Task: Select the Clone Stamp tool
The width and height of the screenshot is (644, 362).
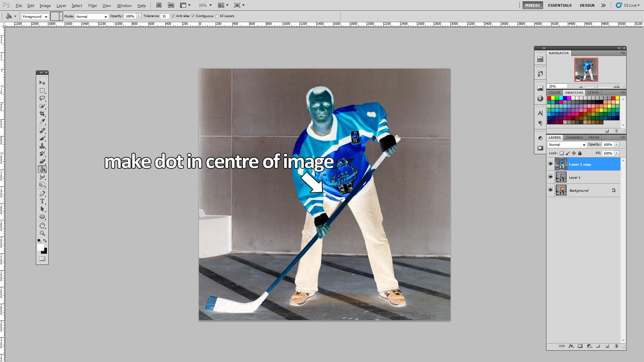Action: pos(42,146)
